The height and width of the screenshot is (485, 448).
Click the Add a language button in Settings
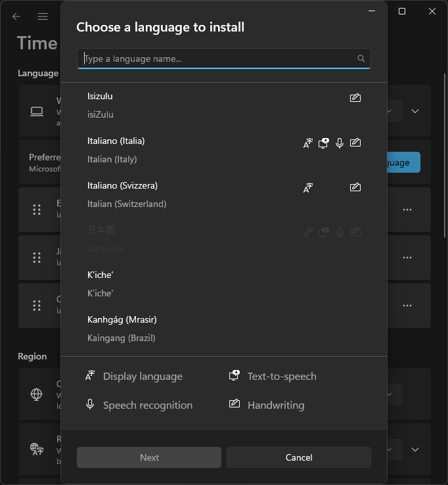point(403,162)
